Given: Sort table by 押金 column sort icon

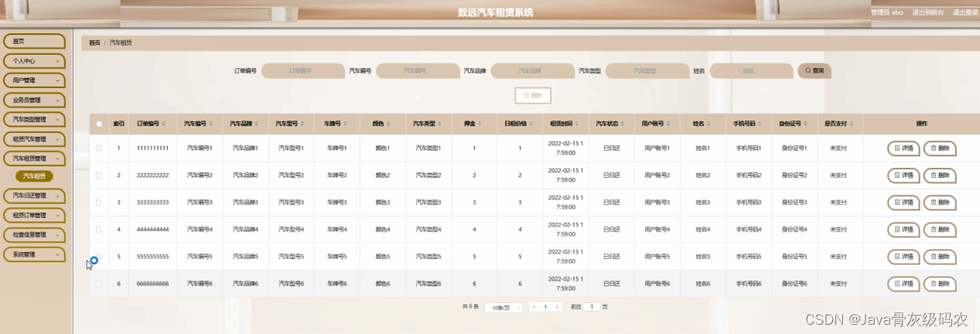Looking at the screenshot, I should tap(480, 124).
